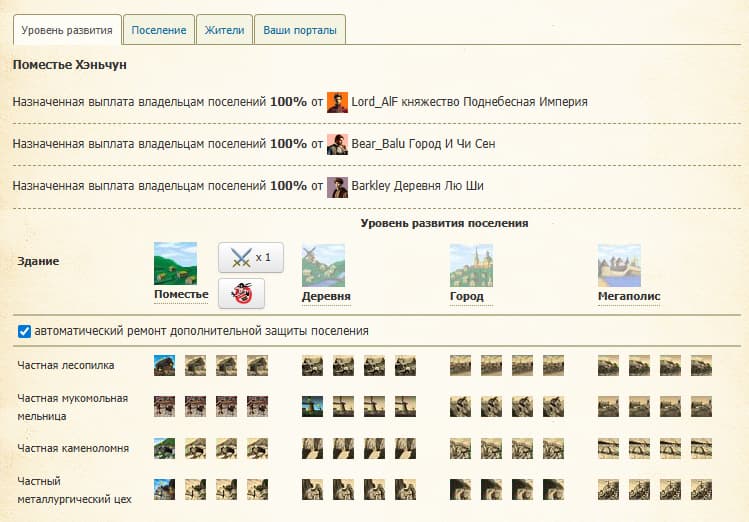This screenshot has height=522, width=749.
Task: Click Barkley avatar icon
Action: [x=338, y=187]
